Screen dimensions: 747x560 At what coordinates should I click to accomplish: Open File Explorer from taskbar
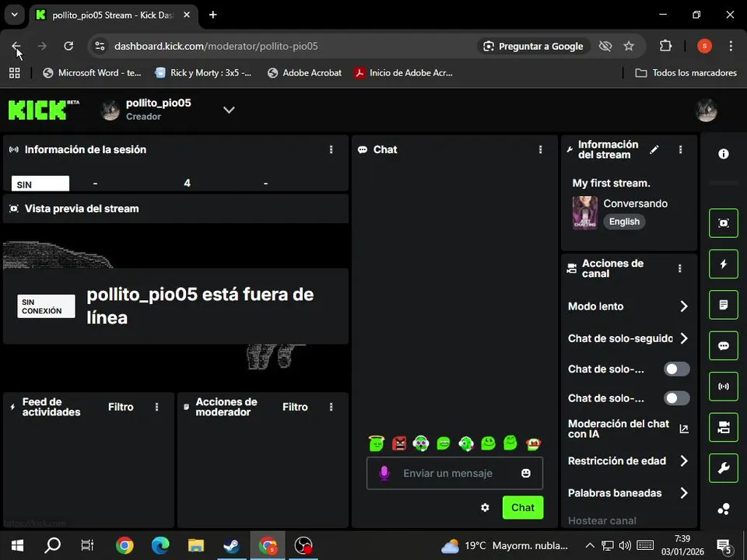pos(196,546)
